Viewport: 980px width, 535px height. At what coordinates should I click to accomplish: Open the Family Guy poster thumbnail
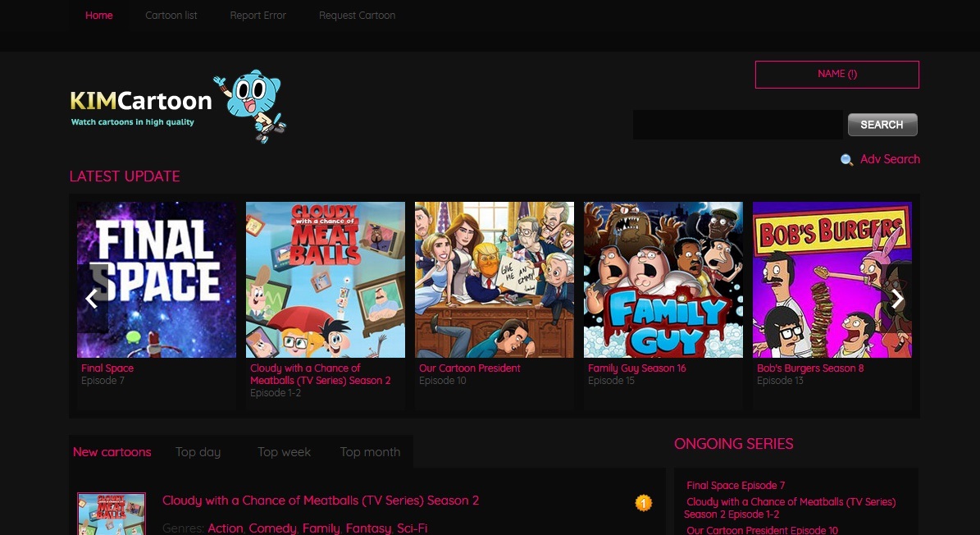tap(663, 279)
